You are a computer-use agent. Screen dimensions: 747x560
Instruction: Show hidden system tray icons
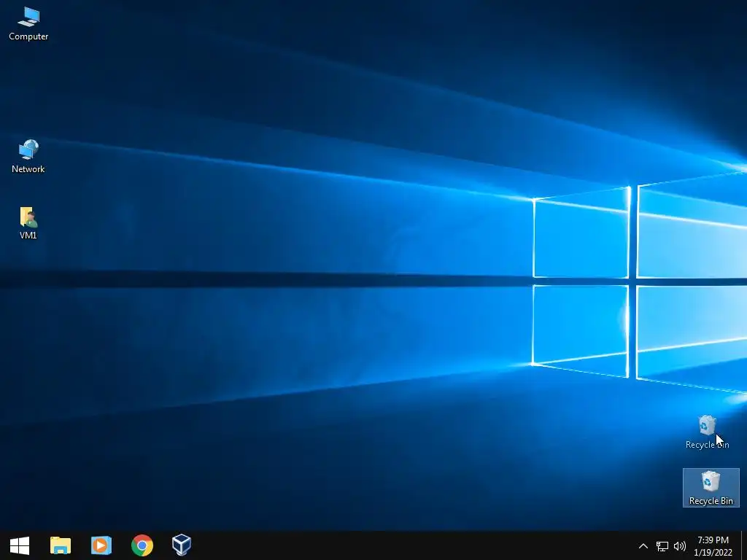(x=643, y=545)
